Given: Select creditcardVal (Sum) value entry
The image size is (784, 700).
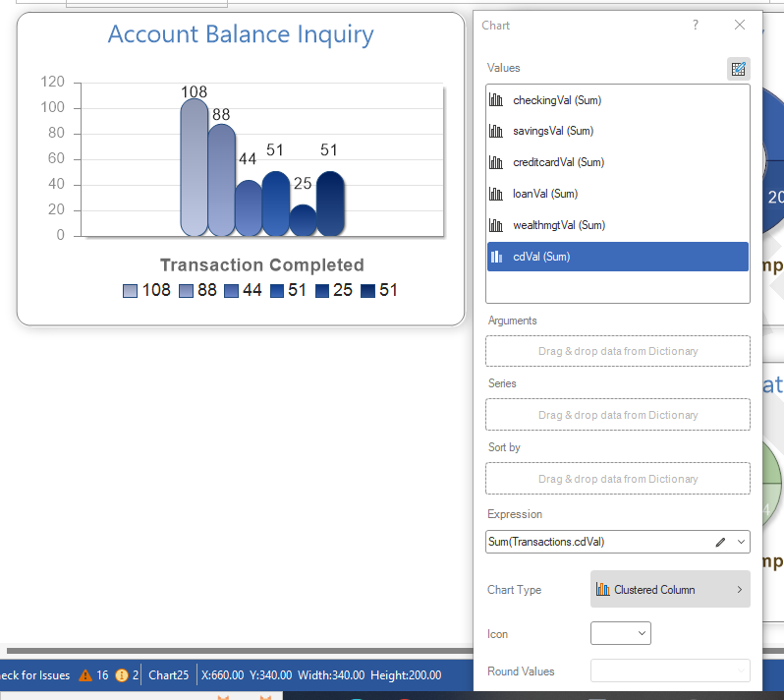Looking at the screenshot, I should click(x=618, y=162).
